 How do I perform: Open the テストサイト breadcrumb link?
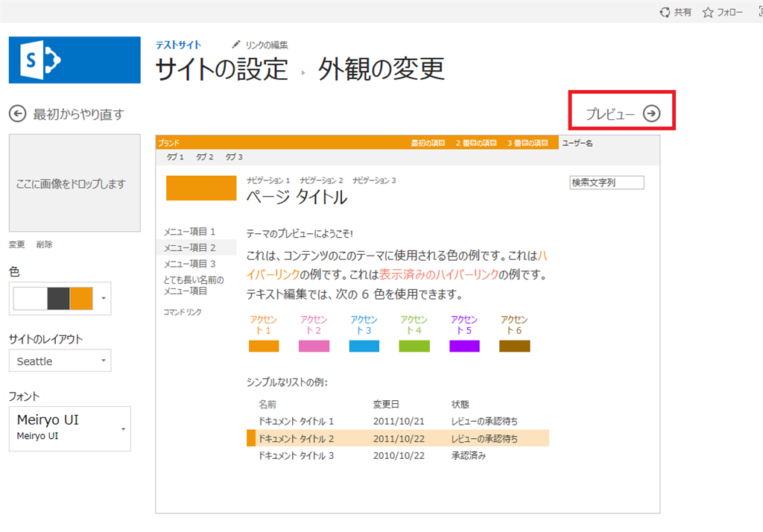(x=177, y=45)
